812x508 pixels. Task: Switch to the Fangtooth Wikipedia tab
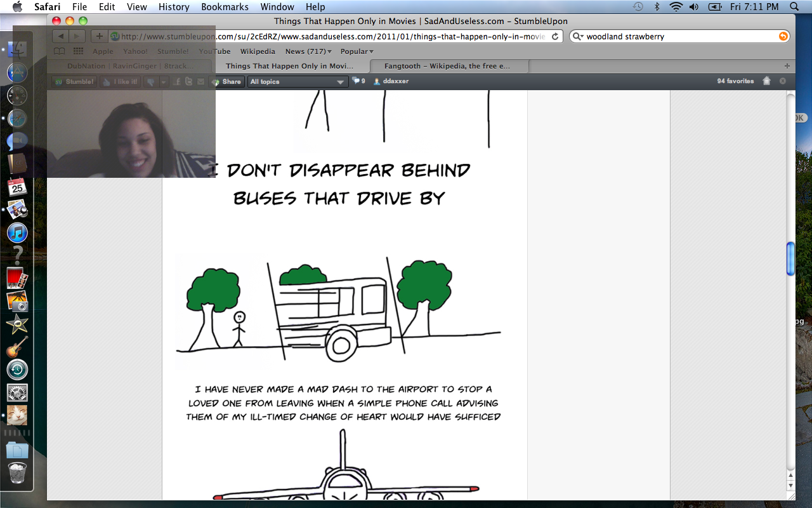click(x=447, y=66)
